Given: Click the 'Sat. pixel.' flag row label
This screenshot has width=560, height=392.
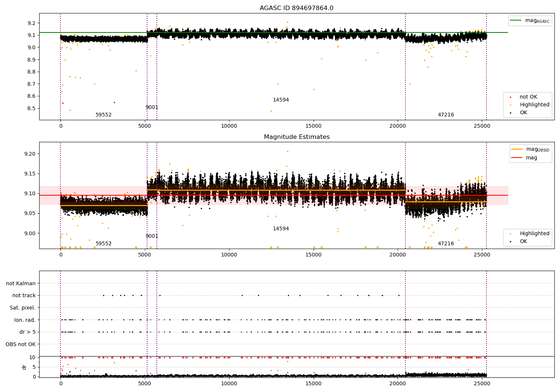Looking at the screenshot, I should pyautogui.click(x=23, y=308).
